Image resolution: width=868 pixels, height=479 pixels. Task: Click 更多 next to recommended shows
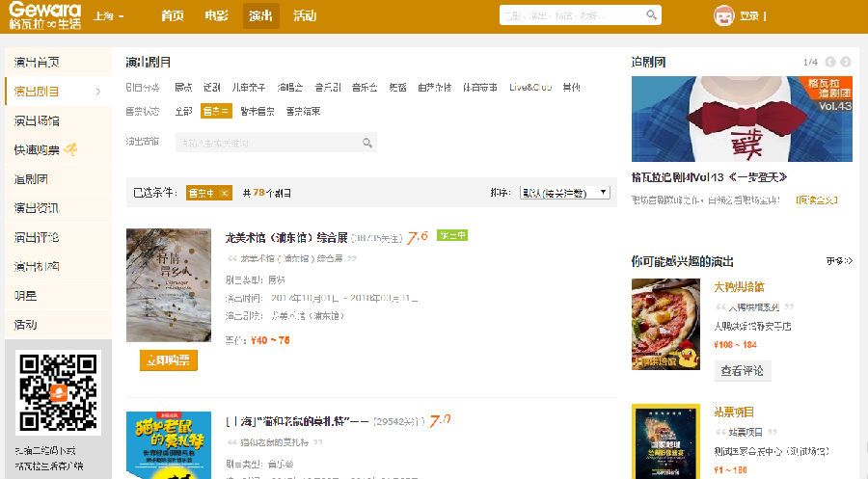(839, 261)
